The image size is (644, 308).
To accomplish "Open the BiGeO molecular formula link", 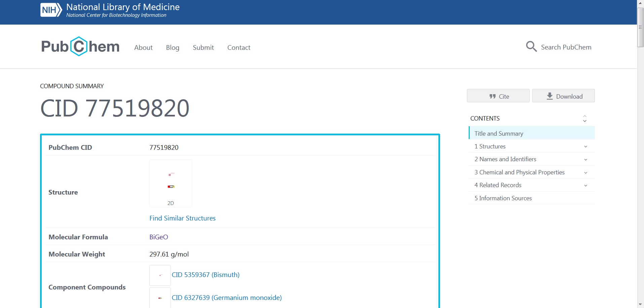I will coord(158,237).
